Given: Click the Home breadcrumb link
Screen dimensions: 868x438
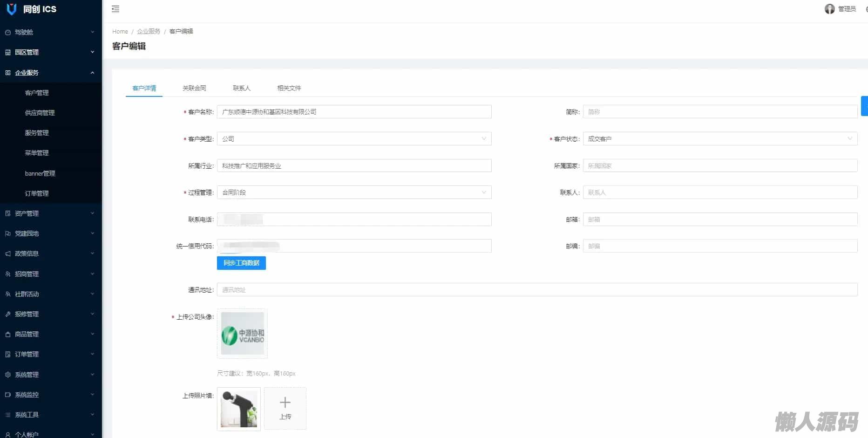Looking at the screenshot, I should [120, 31].
